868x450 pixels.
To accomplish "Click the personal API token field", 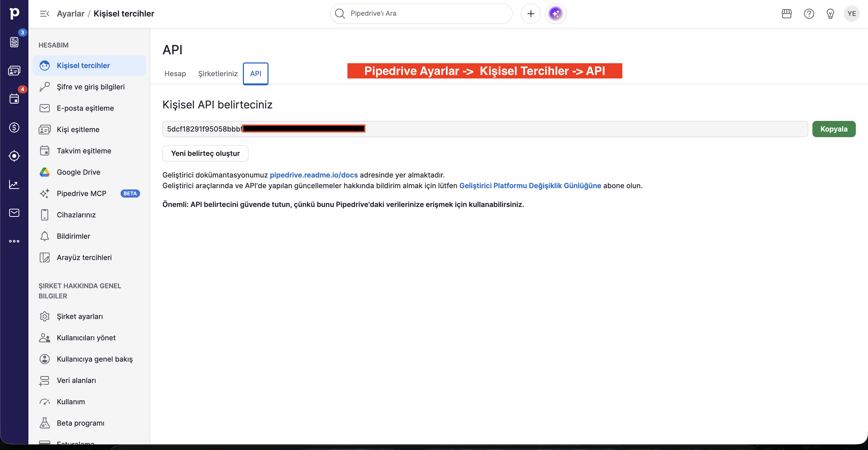I will (485, 129).
